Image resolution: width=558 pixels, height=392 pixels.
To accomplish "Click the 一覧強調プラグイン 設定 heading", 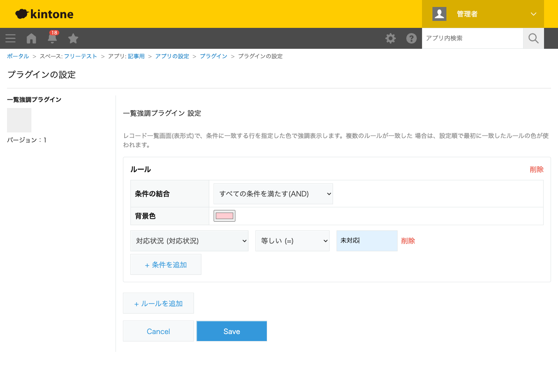I will point(162,113).
